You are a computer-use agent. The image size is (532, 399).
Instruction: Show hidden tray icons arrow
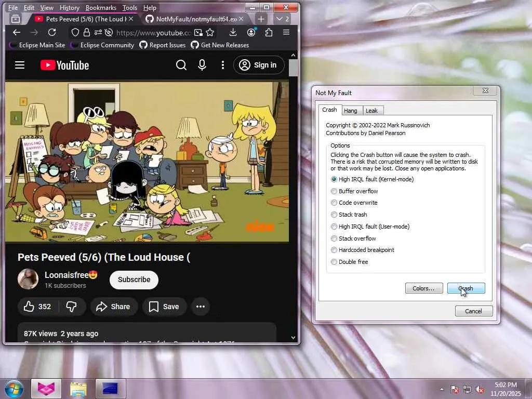442,389
